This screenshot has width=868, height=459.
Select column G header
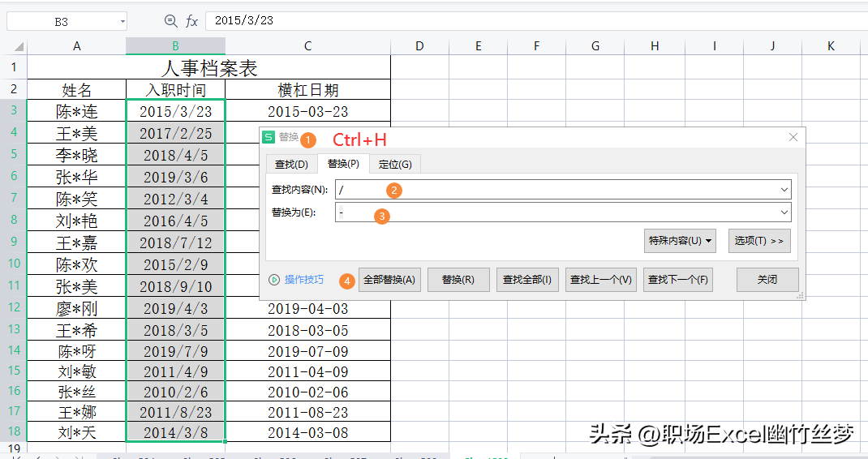(595, 46)
